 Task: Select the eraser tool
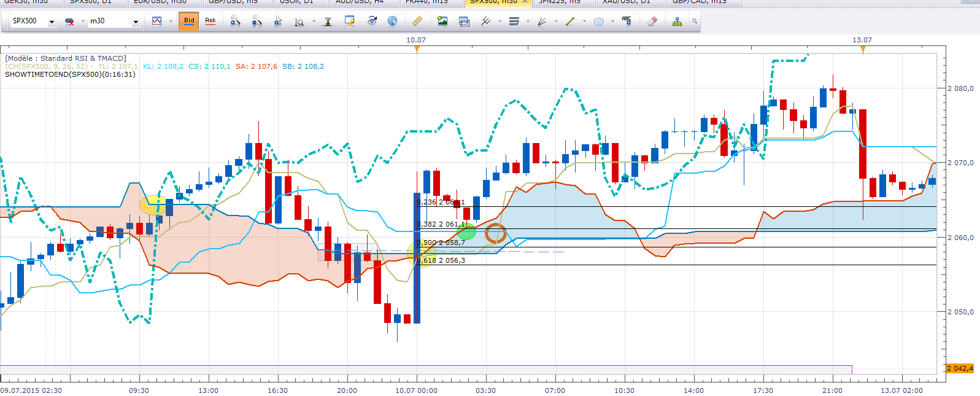652,21
